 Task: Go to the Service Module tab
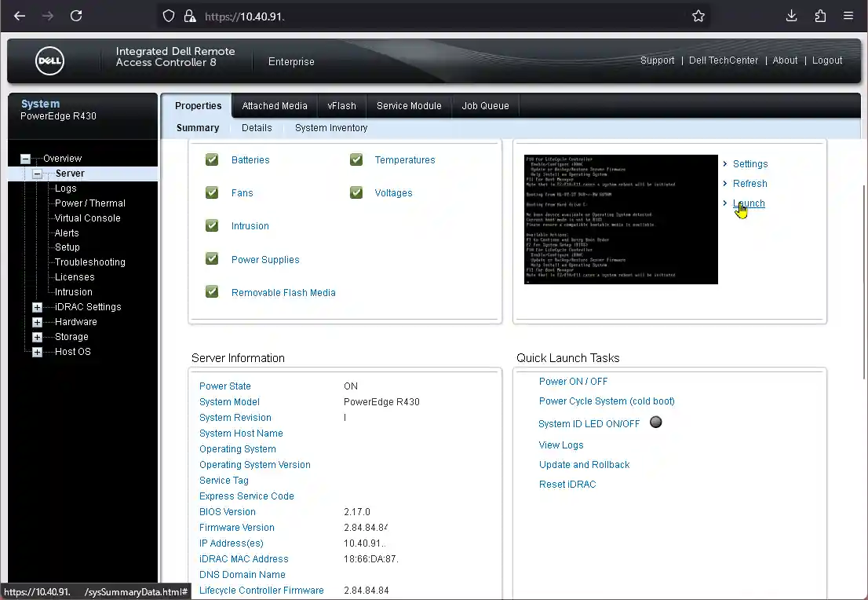(409, 106)
